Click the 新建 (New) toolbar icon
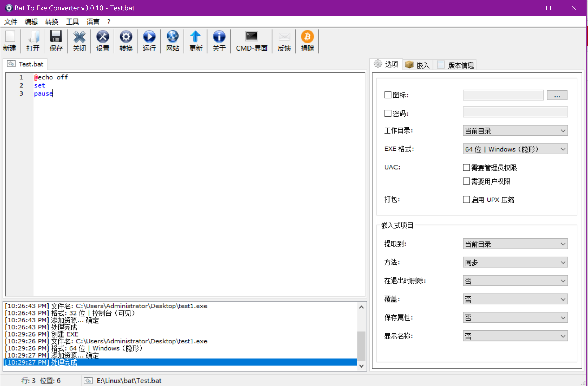Screen dimensions: 588x386 pos(10,41)
